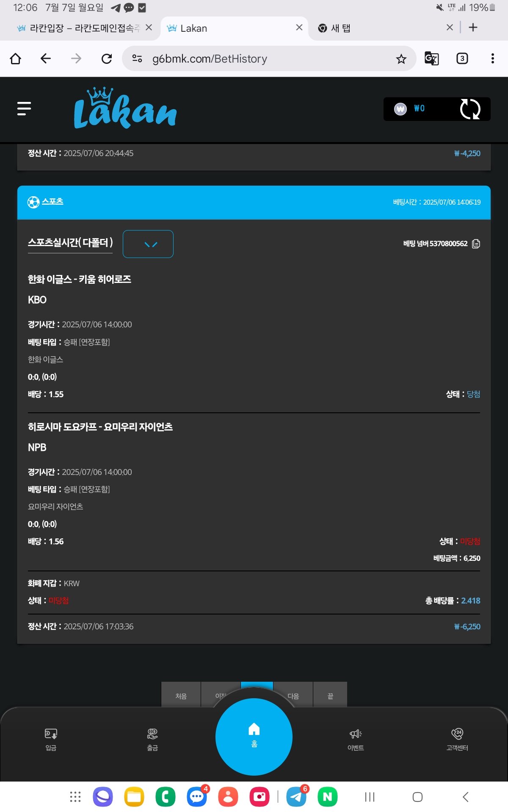The width and height of the screenshot is (508, 812).
Task: Go to next page with 다음 button
Action: point(293,696)
